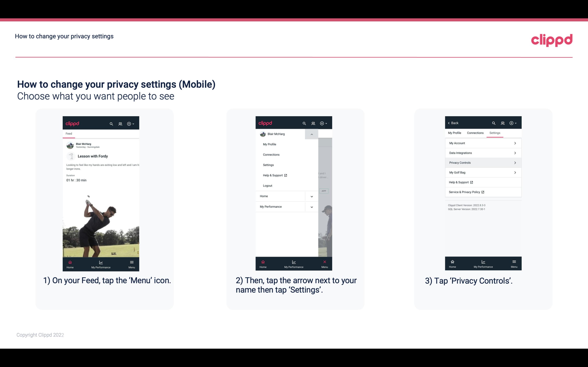Open Privacy Controls settings option
The height and width of the screenshot is (367, 588).
coord(483,162)
